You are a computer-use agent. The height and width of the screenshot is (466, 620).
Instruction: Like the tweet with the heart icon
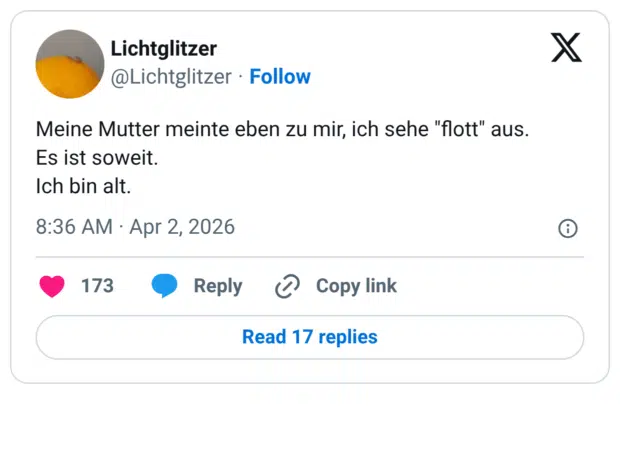pyautogui.click(x=52, y=286)
